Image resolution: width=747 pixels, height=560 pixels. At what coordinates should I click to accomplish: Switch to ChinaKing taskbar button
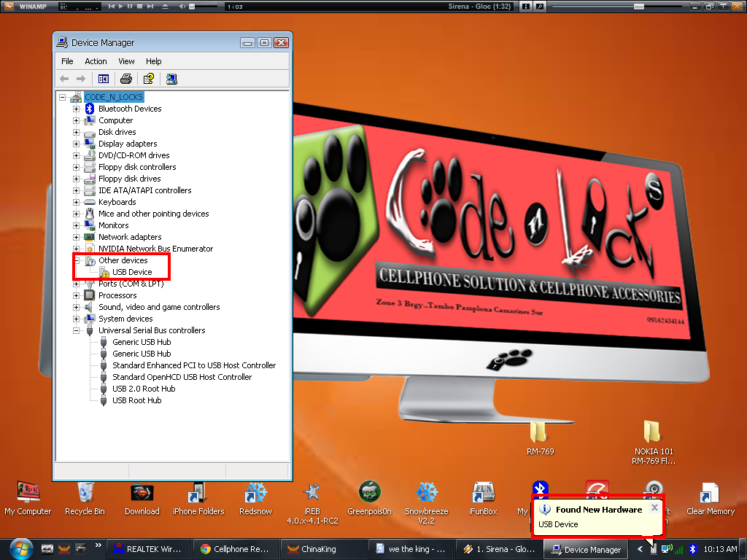pyautogui.click(x=322, y=549)
